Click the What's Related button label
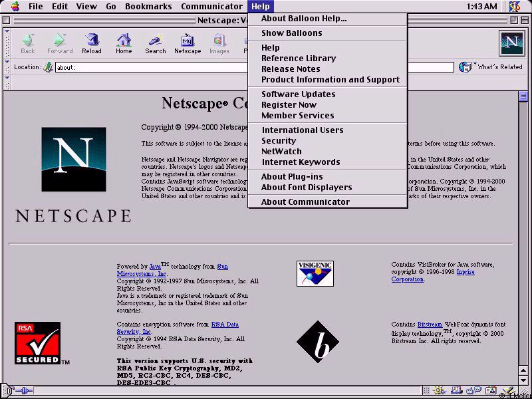 [500, 67]
